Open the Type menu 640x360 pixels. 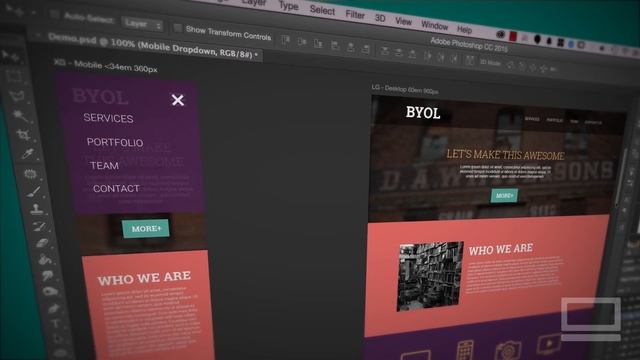point(289,6)
